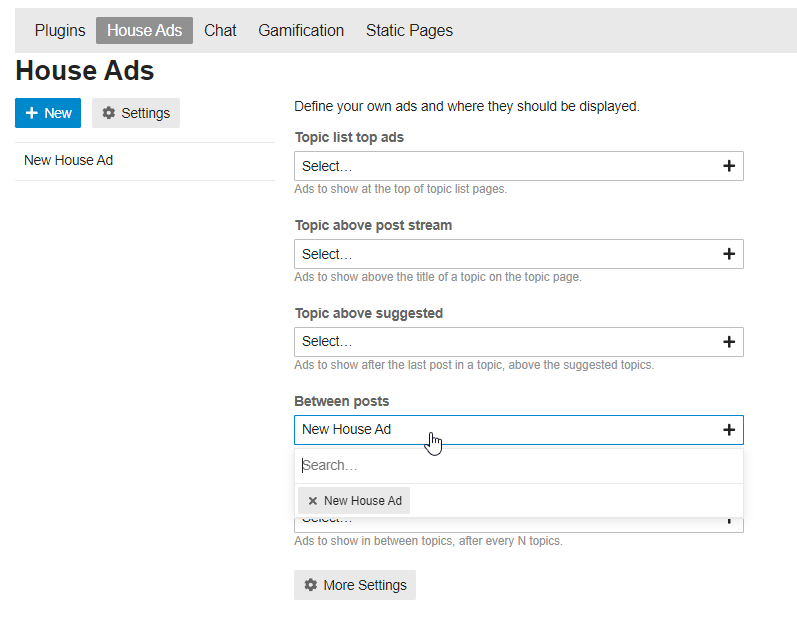Focus the Search field in the dropdown
Screen dimensions: 797x621
[518, 465]
